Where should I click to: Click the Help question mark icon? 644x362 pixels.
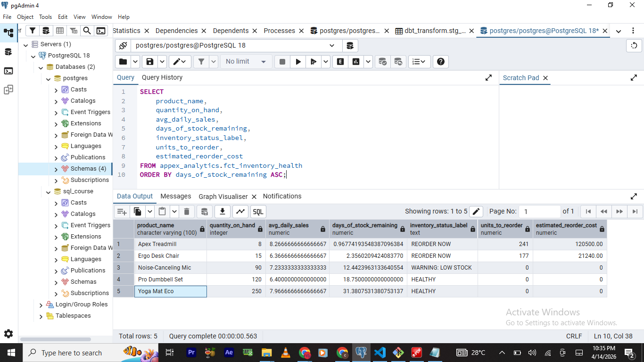click(x=441, y=62)
